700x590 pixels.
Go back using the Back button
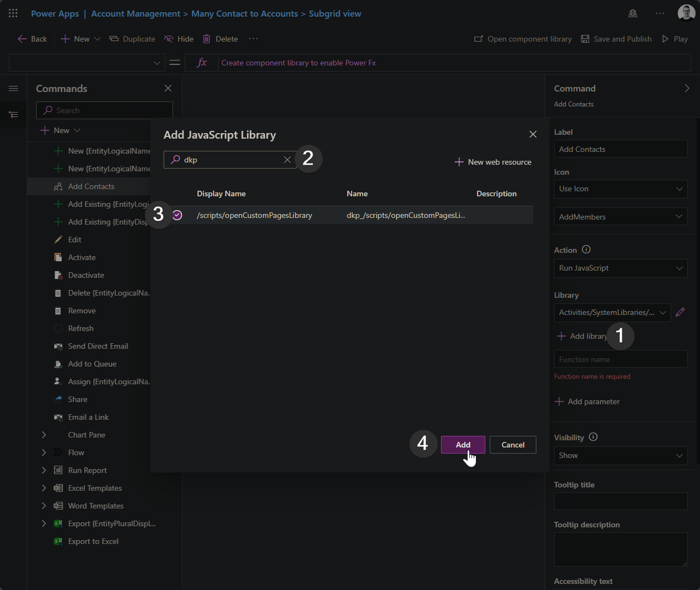[32, 39]
